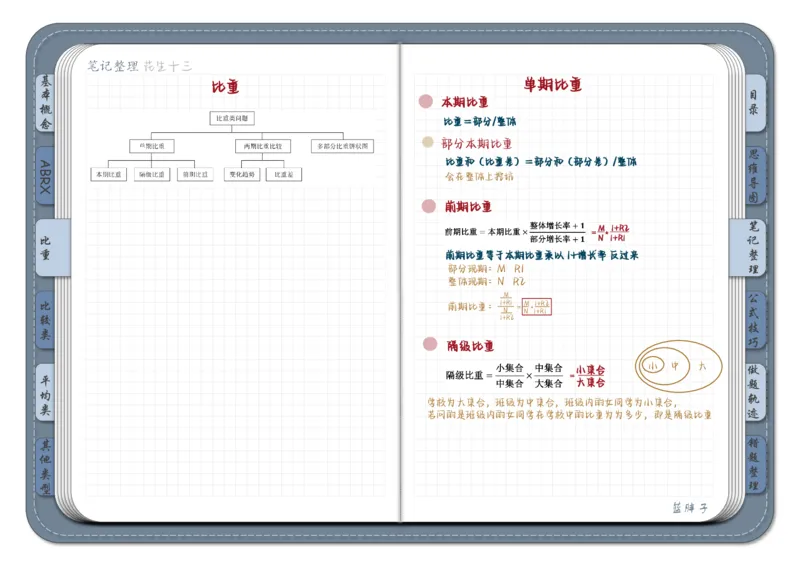This screenshot has width=800, height=566.
Task: Click the pink bullet beside 前期比重 heading
Action: (x=428, y=207)
